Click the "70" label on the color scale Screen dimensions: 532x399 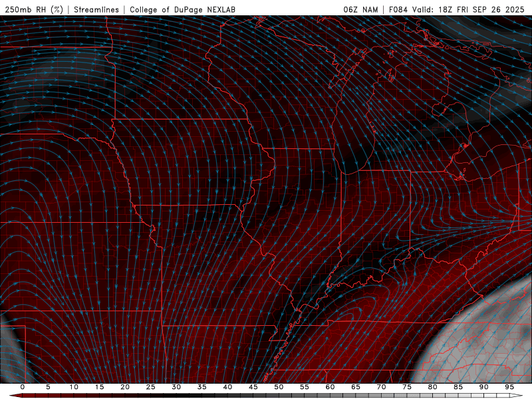tap(381, 387)
